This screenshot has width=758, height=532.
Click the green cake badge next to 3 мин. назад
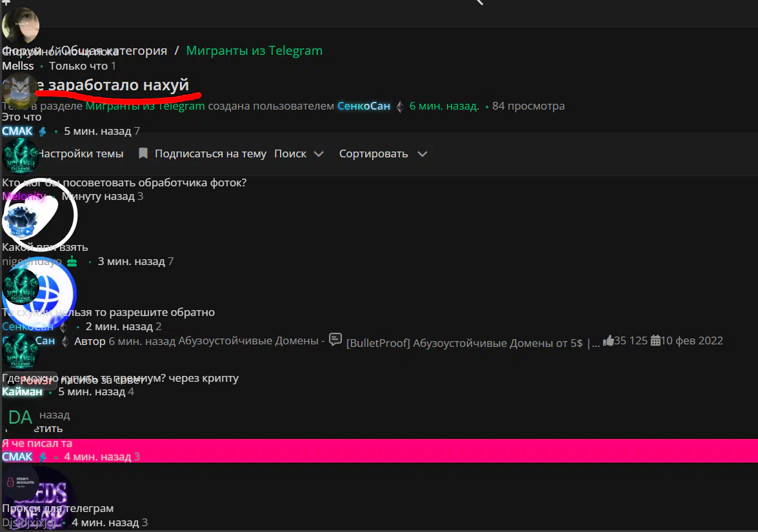tap(72, 261)
